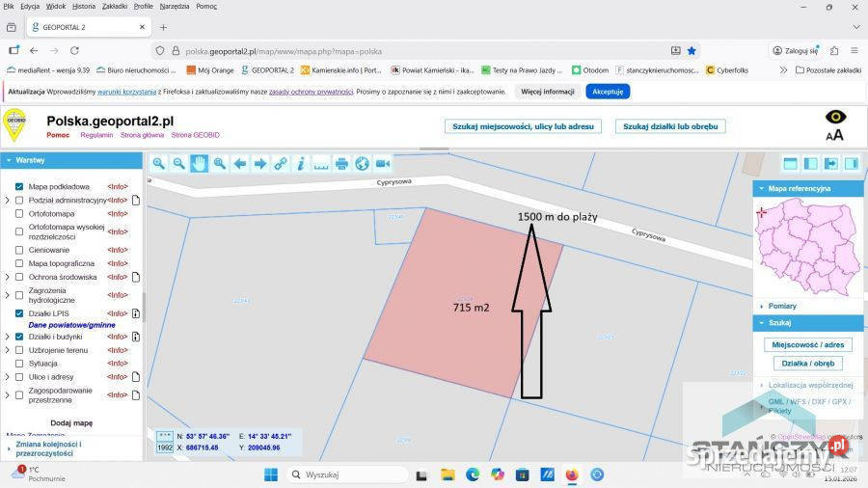Open info document icon for Działki LPIS
This screenshot has width=868, height=488.
click(x=136, y=313)
